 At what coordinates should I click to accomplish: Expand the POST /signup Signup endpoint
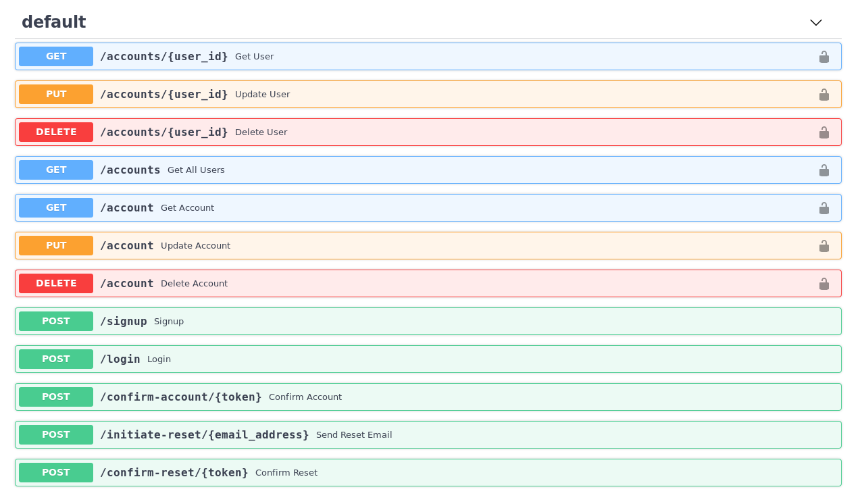[405, 321]
